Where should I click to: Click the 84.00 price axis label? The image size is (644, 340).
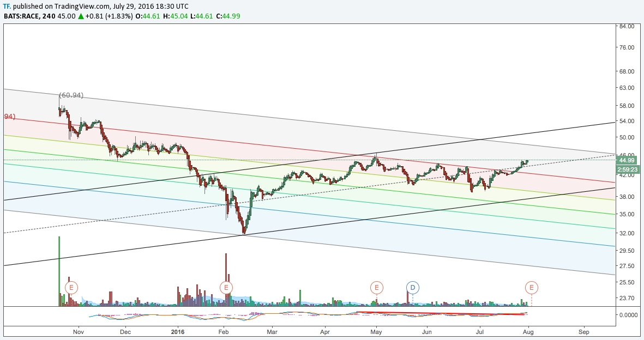point(627,26)
